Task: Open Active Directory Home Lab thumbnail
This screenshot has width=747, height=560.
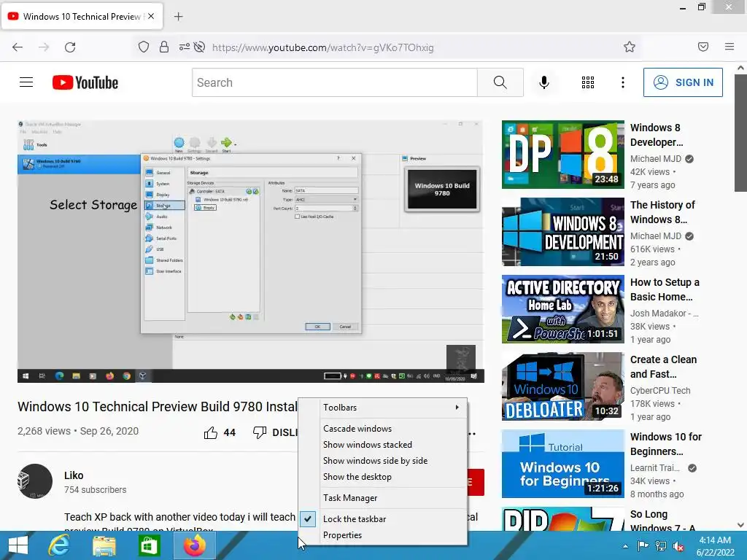Action: 562,309
